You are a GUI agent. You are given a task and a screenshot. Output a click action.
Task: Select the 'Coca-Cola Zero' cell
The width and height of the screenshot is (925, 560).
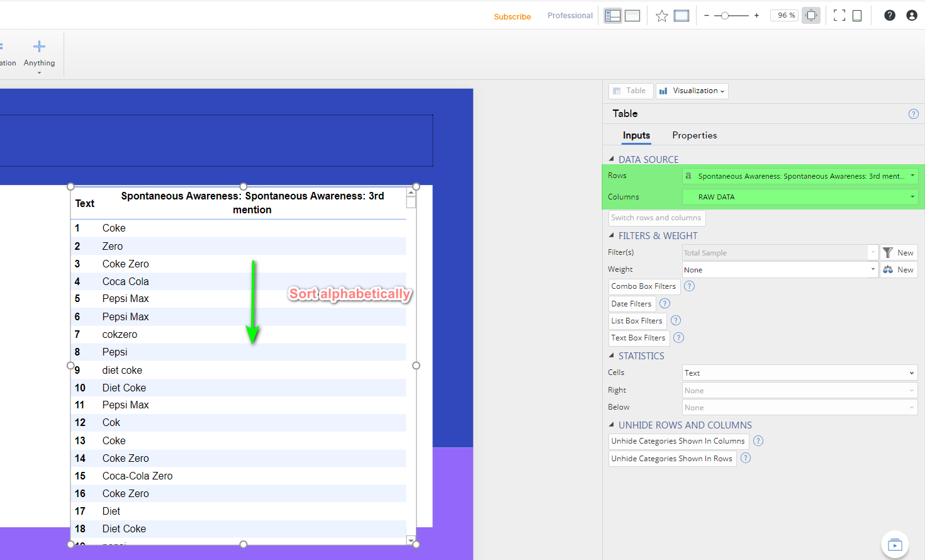tap(137, 476)
